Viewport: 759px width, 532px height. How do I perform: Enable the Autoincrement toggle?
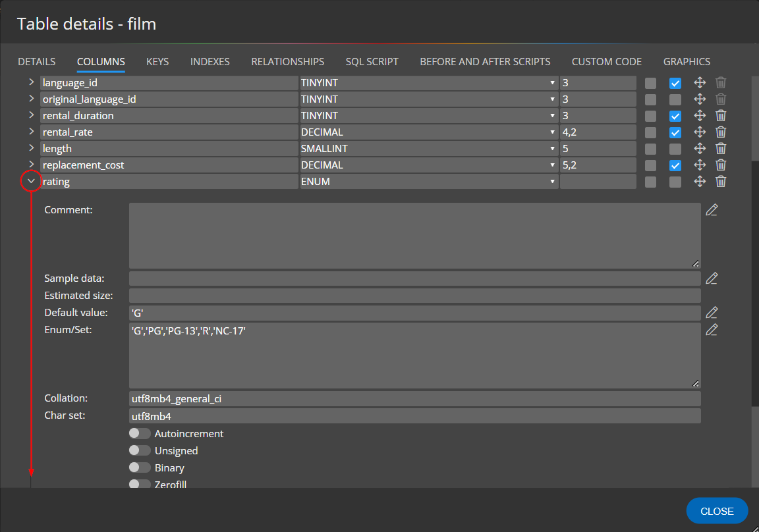pos(140,433)
